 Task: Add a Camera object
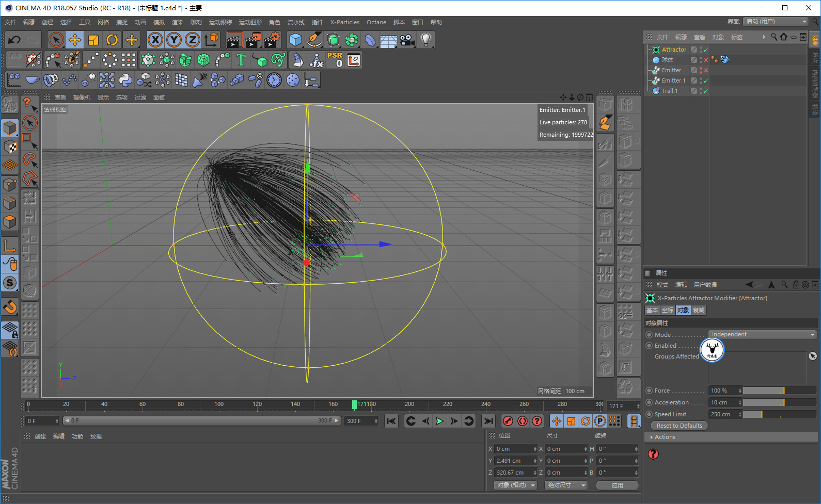407,40
